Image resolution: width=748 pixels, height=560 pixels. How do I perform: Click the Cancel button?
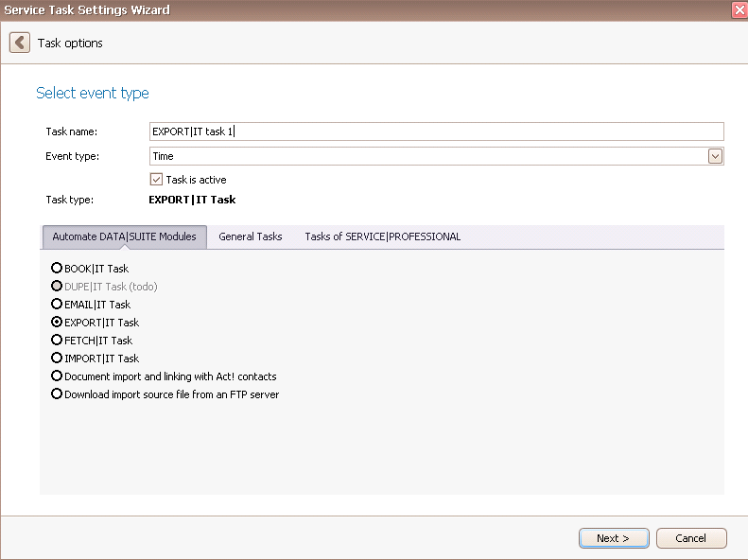[691, 538]
